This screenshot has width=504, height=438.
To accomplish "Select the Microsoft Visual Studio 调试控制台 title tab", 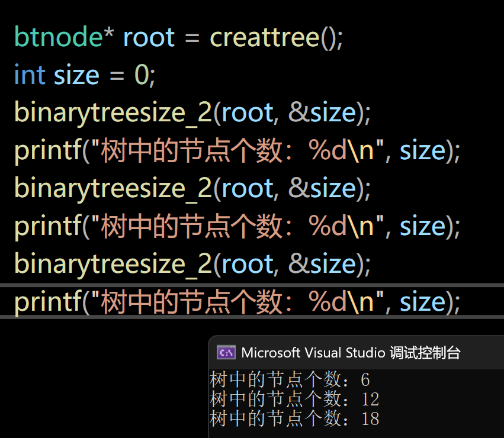I will point(351,353).
